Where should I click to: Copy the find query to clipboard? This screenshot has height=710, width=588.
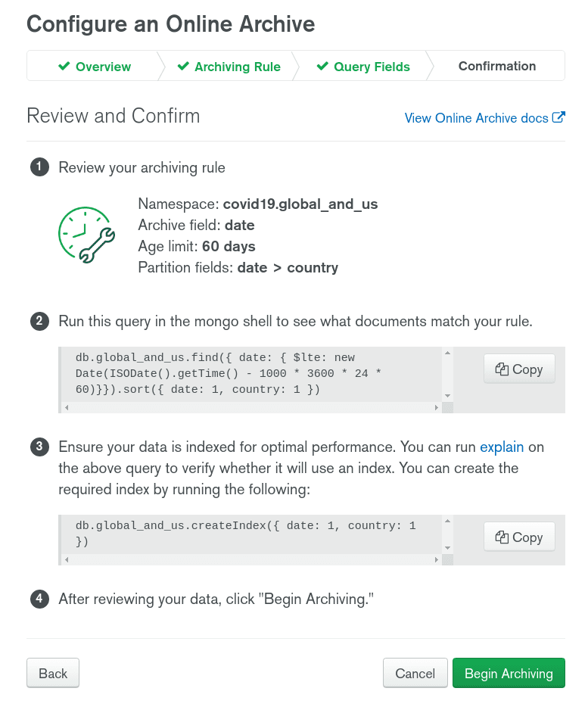click(x=519, y=369)
